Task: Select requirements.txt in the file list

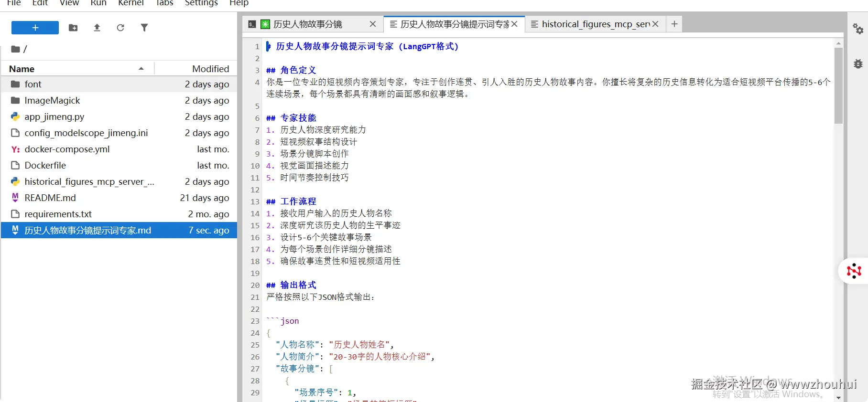Action: point(119,214)
